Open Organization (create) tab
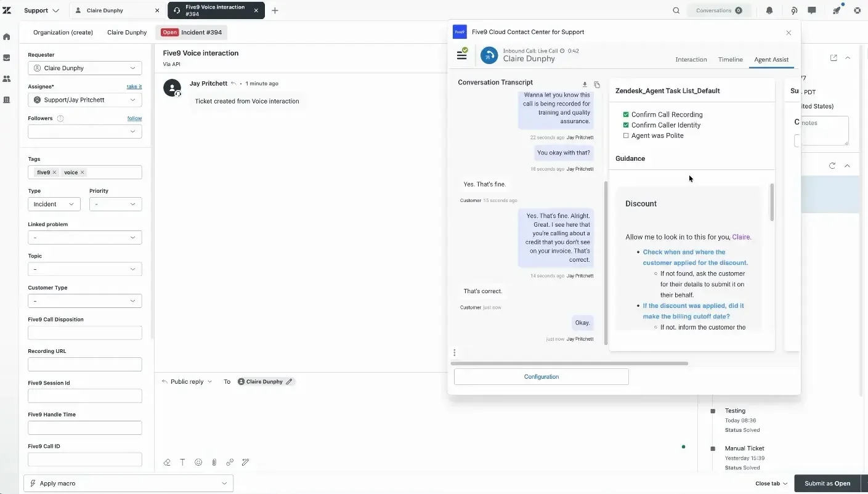 click(63, 32)
